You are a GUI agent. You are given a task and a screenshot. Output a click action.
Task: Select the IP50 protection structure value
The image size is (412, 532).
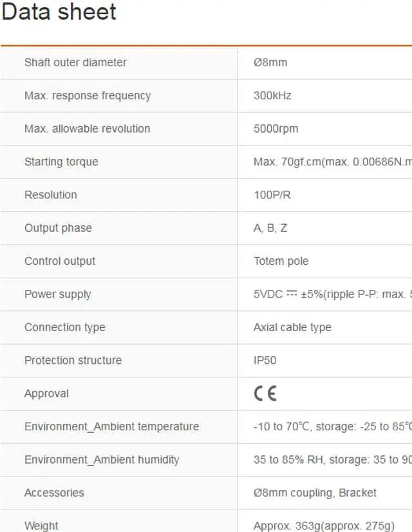pyautogui.click(x=265, y=360)
